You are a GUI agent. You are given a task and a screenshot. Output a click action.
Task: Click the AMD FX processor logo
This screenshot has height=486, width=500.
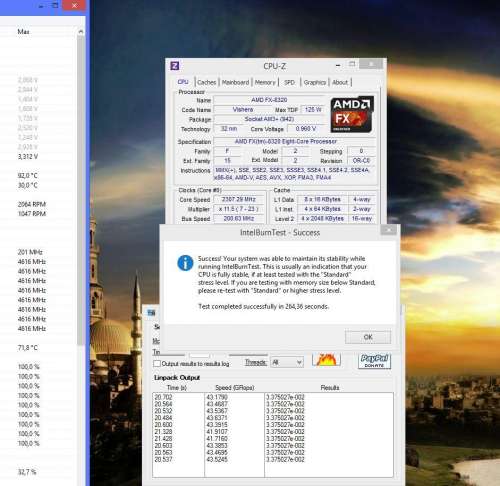pos(352,115)
